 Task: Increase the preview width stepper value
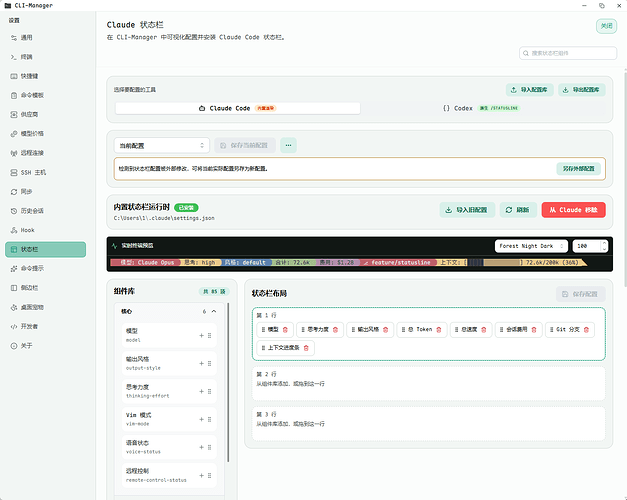click(x=604, y=243)
